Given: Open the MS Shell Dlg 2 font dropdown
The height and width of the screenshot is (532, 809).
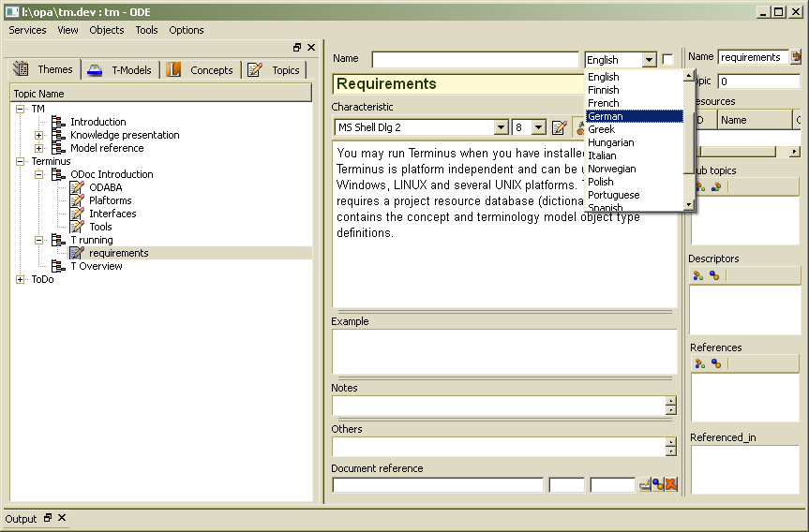Looking at the screenshot, I should 501,127.
